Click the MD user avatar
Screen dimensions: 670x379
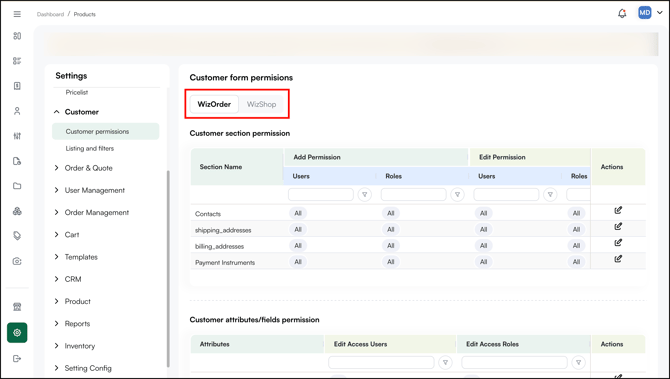tap(645, 13)
